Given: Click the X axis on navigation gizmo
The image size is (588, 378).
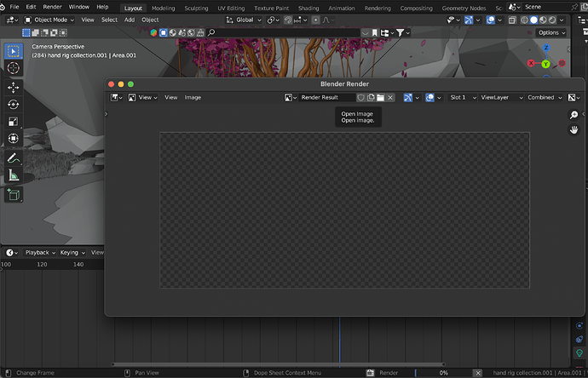Looking at the screenshot, I should coord(531,63).
